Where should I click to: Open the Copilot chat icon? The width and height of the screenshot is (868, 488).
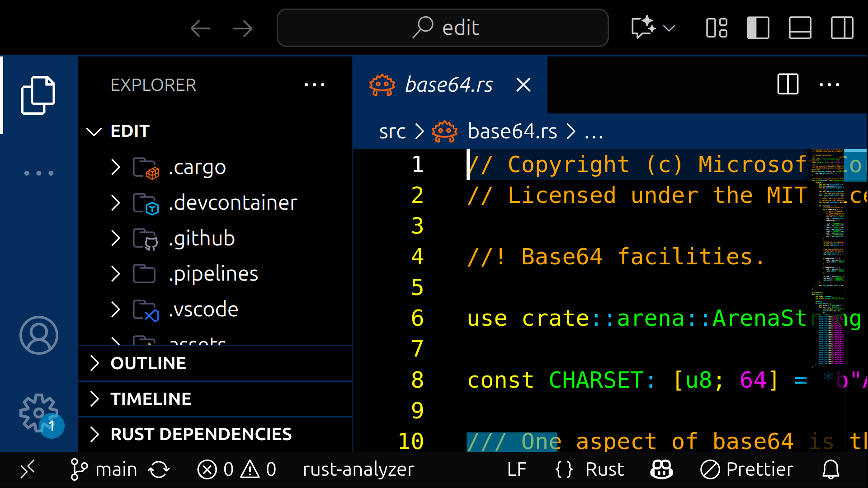[643, 28]
